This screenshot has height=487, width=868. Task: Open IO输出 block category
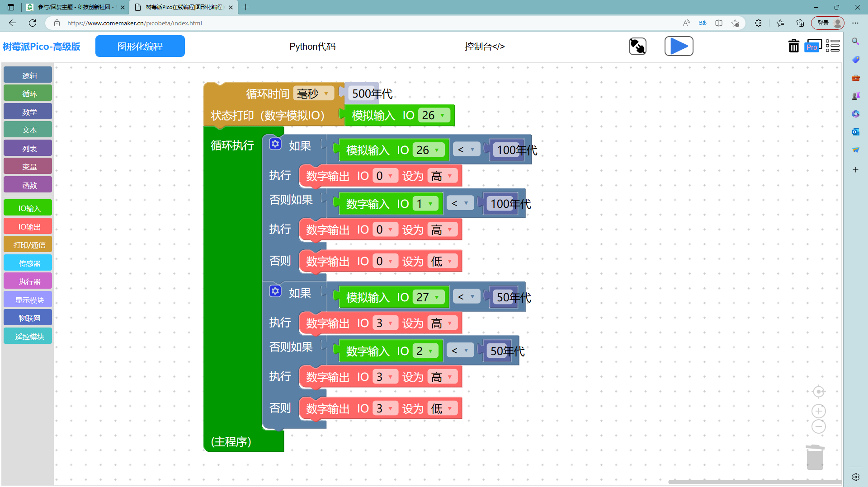(x=28, y=226)
